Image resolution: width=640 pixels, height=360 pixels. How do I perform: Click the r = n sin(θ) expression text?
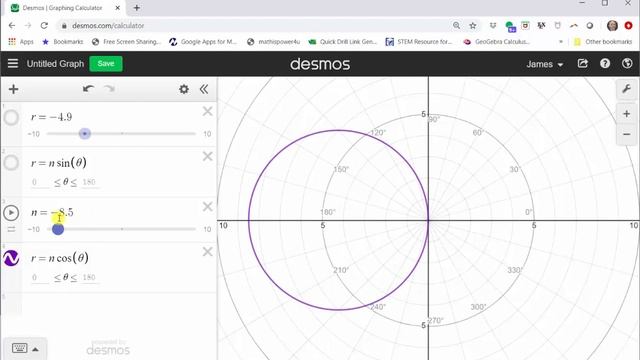(59, 162)
